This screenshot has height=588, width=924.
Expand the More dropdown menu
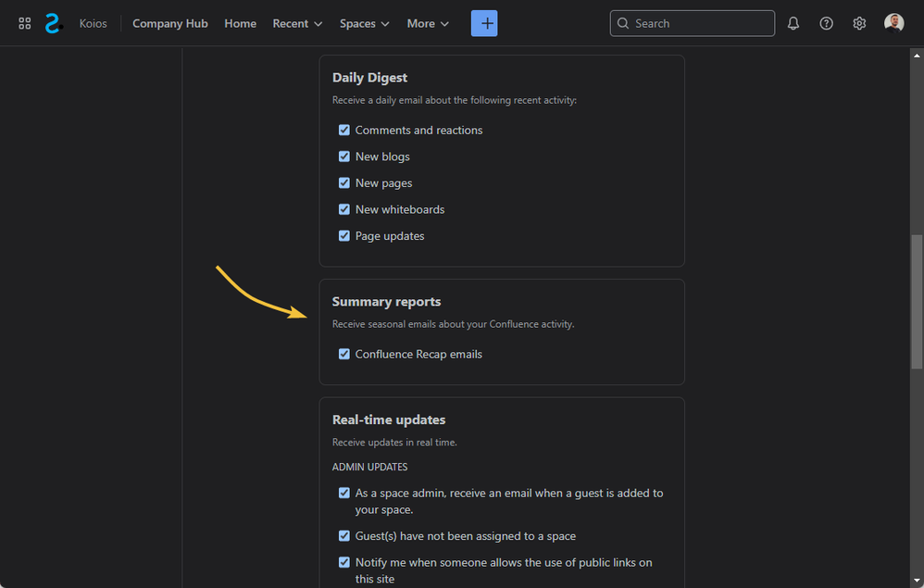click(428, 23)
